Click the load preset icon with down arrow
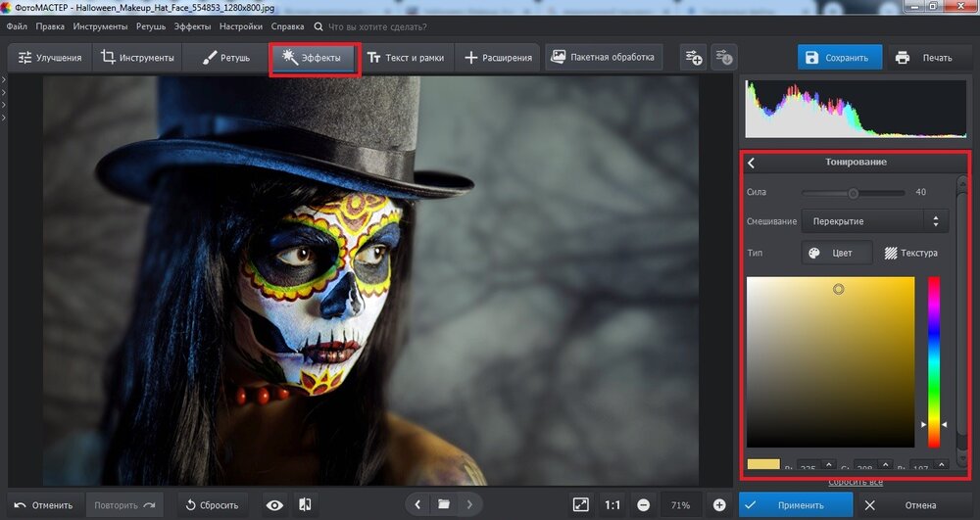Viewport: 980px width, 520px height. click(723, 58)
